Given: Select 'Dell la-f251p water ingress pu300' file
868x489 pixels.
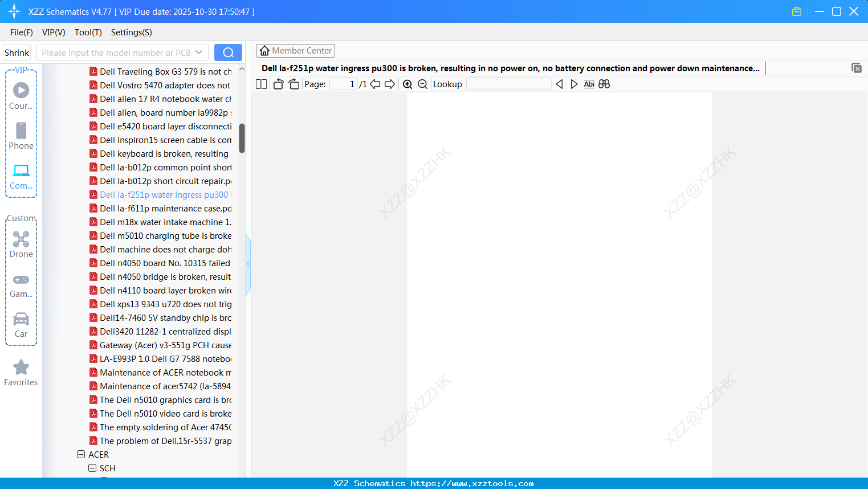Looking at the screenshot, I should (161, 195).
